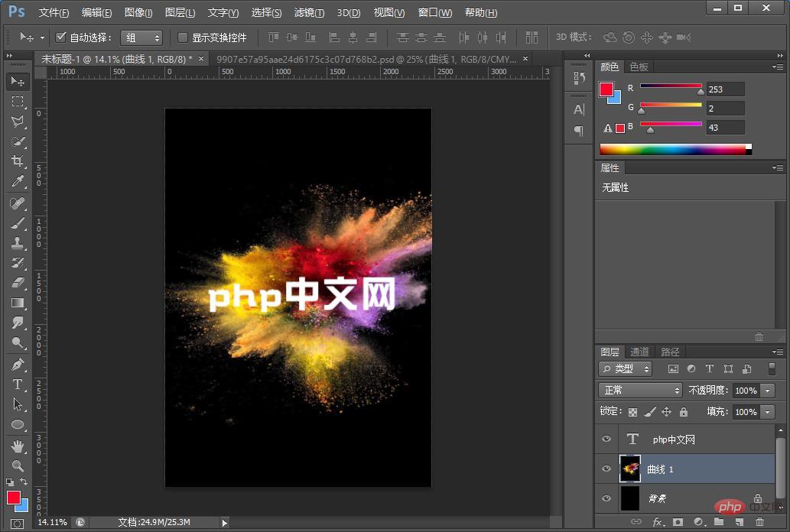This screenshot has height=532, width=790.
Task: Open the 文件(F) menu
Action: click(54, 12)
